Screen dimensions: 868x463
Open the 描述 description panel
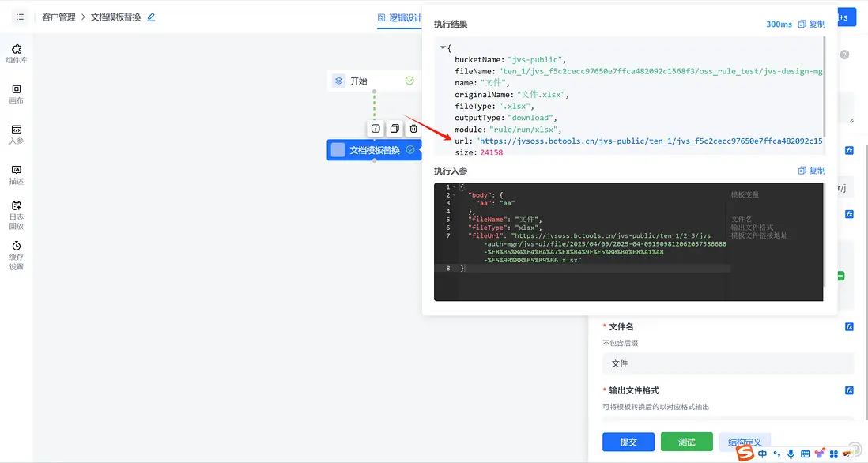coord(16,175)
